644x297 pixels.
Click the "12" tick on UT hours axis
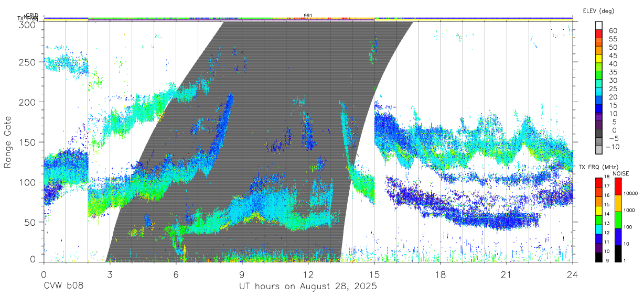(308, 274)
